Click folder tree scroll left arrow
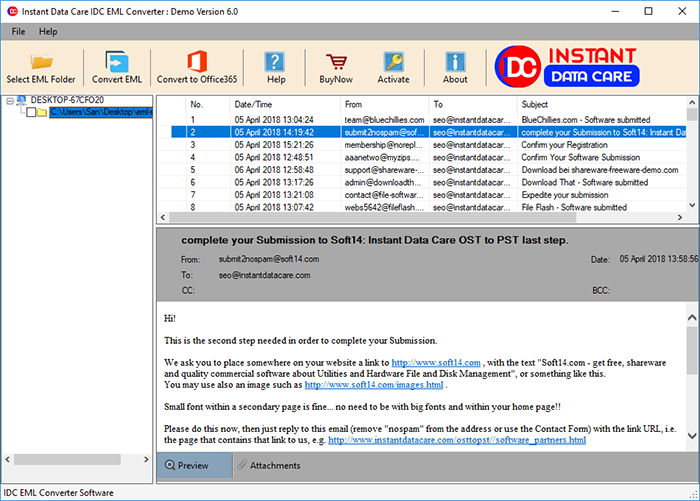Screen dimensions: 700x501 [8, 459]
